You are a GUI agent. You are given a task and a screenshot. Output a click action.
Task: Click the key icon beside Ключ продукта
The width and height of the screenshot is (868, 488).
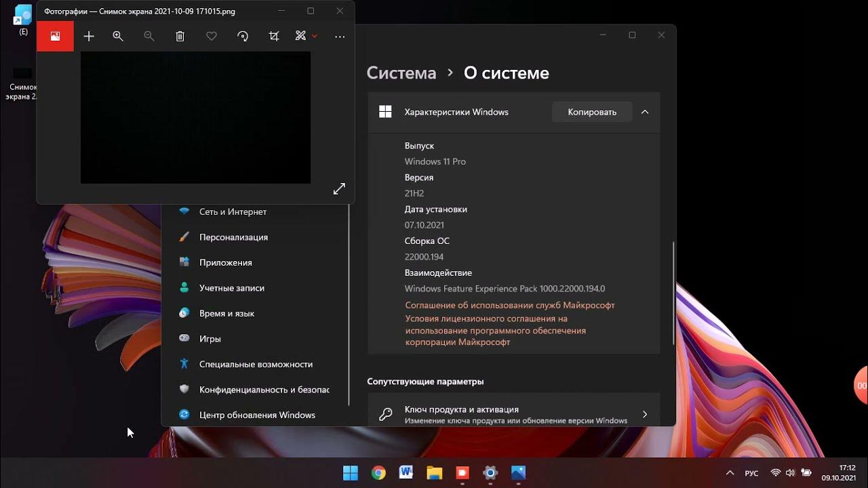[386, 414]
